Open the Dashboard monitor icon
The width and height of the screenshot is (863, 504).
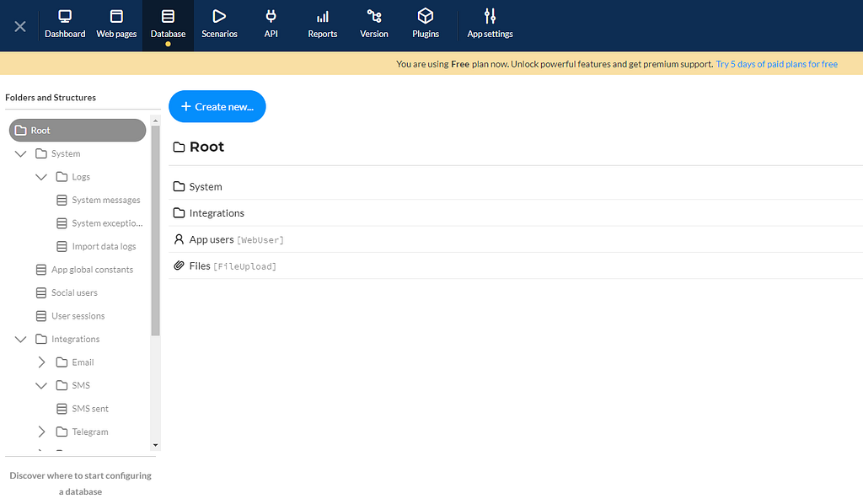click(65, 16)
